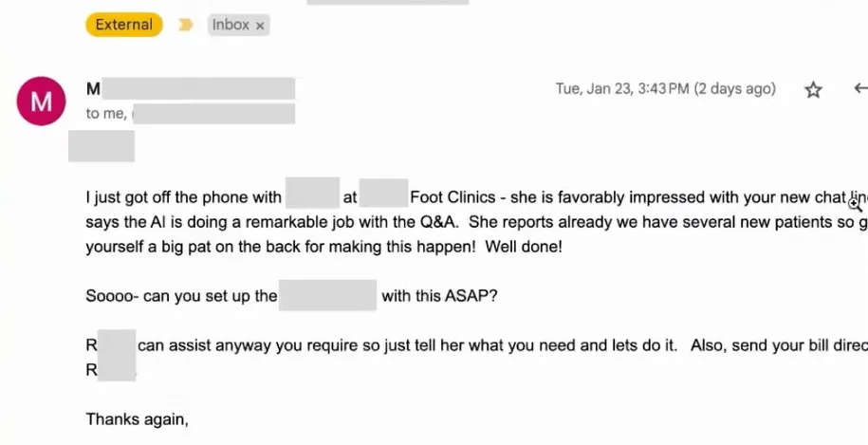Click the "Thanks again," closing line

point(138,418)
